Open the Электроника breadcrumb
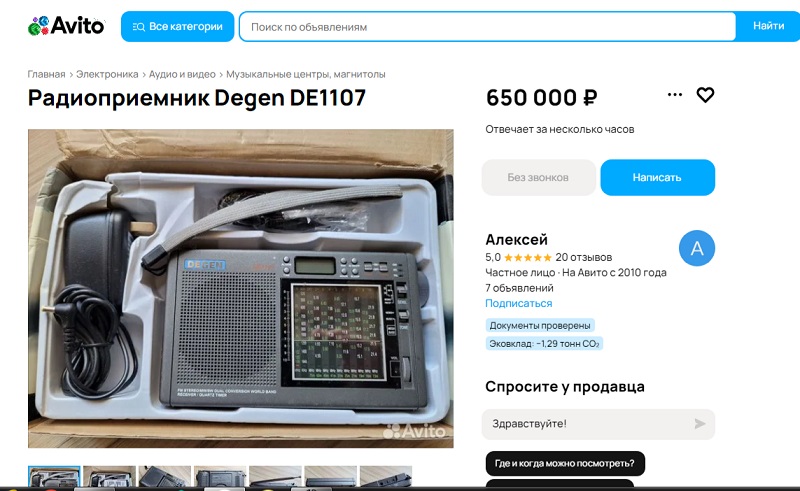This screenshot has width=800, height=491. (x=107, y=74)
